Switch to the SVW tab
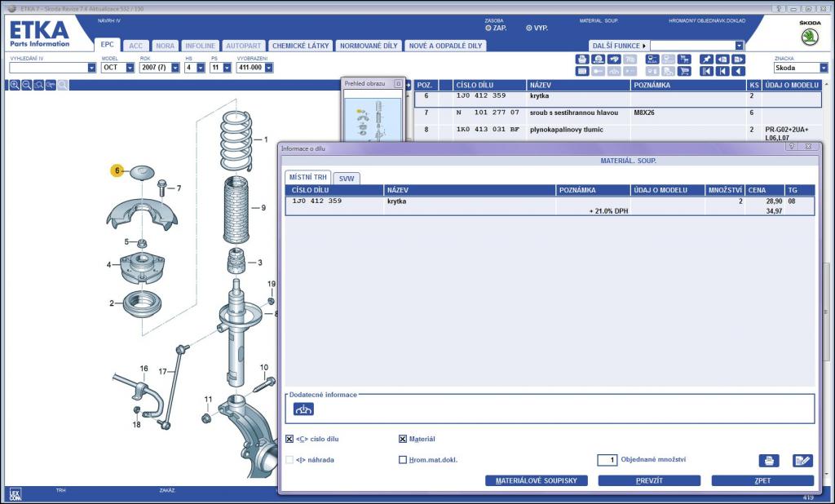The width and height of the screenshot is (835, 504). (346, 179)
